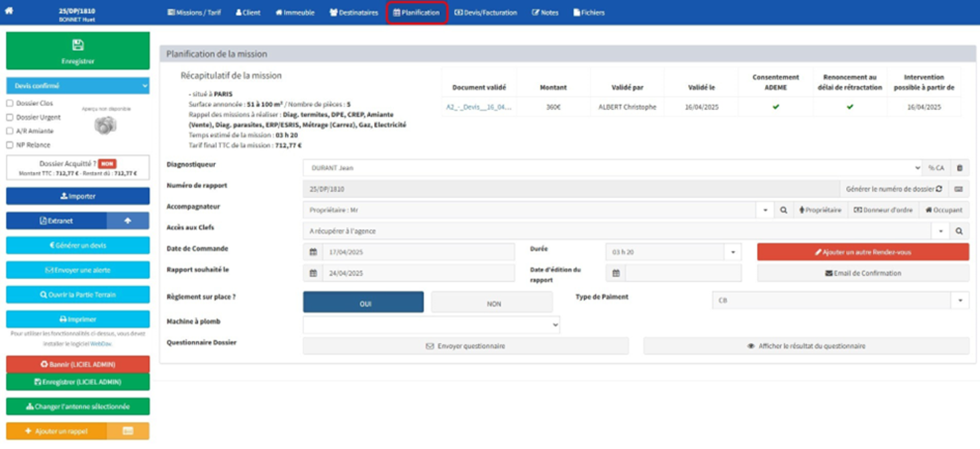The image size is (980, 449).
Task: Open the Machine à plomb dropdown
Action: click(432, 325)
